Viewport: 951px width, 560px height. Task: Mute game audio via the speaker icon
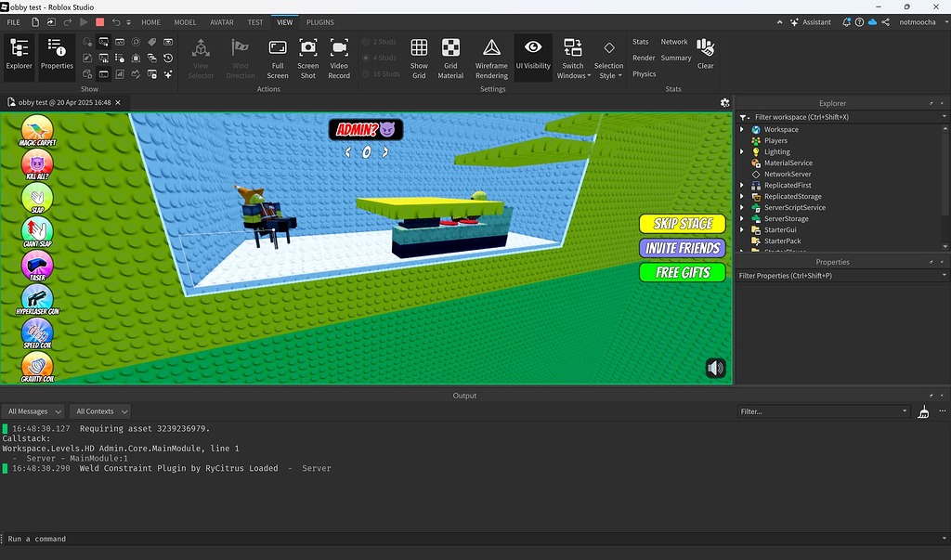click(x=714, y=367)
